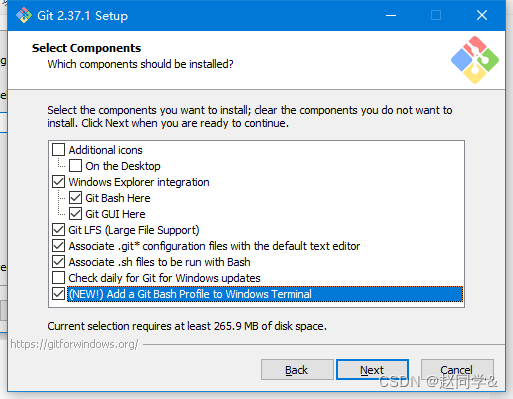This screenshot has width=513, height=399.
Task: Select the Windows Explorer integration label
Action: (x=139, y=182)
